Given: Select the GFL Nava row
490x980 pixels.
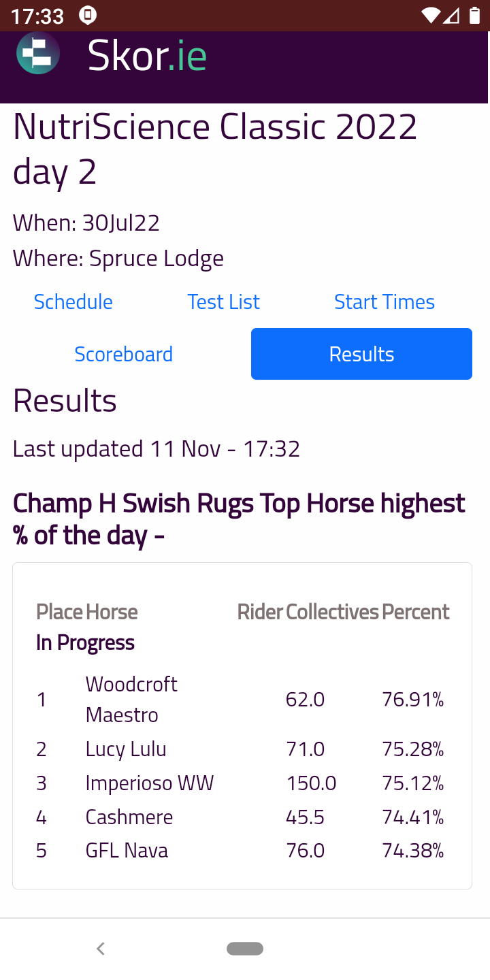Looking at the screenshot, I should click(127, 850).
